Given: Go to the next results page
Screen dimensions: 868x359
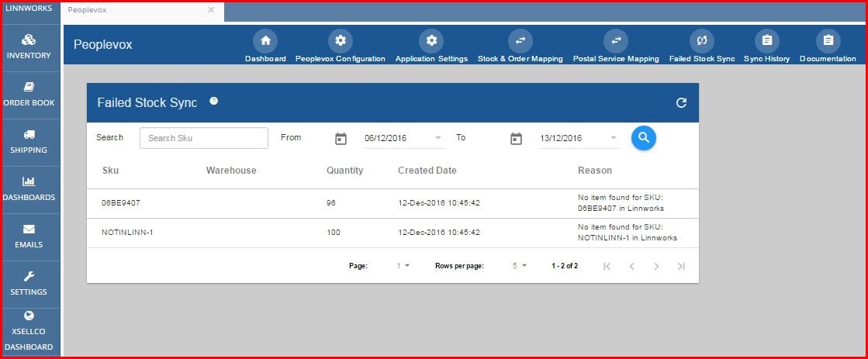Looking at the screenshot, I should 656,266.
